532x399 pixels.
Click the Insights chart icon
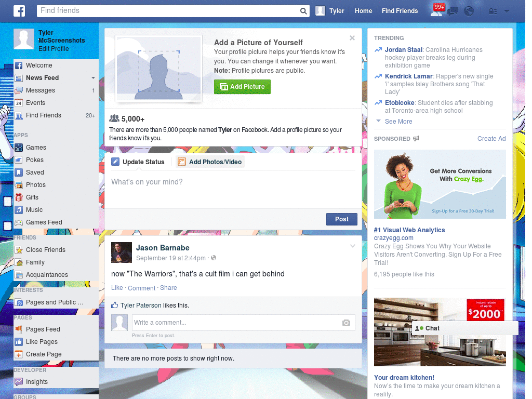click(19, 382)
